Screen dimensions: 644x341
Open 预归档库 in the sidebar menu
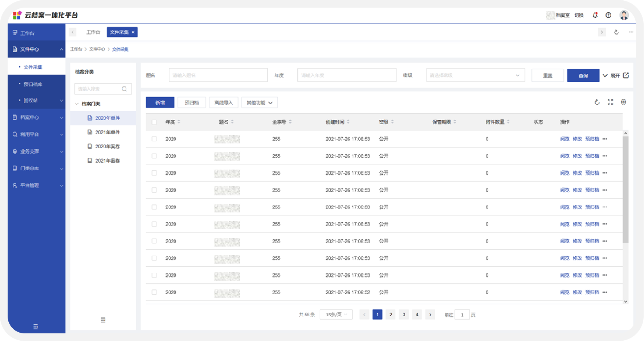click(33, 84)
